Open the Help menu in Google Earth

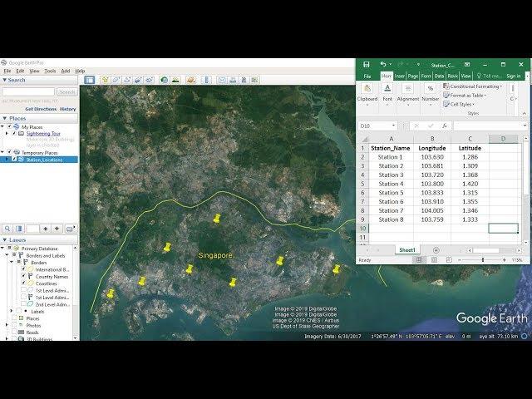coord(80,71)
